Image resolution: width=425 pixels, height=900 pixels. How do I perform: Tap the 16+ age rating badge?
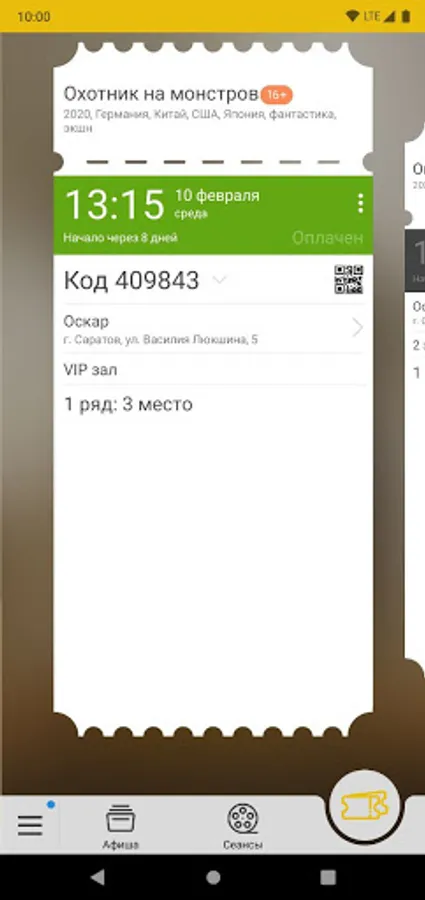coord(277,94)
